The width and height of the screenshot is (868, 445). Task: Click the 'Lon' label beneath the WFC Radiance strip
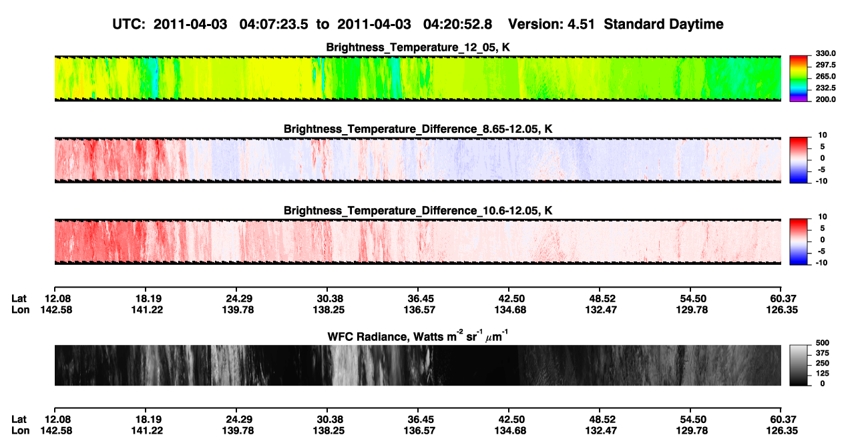20,430
